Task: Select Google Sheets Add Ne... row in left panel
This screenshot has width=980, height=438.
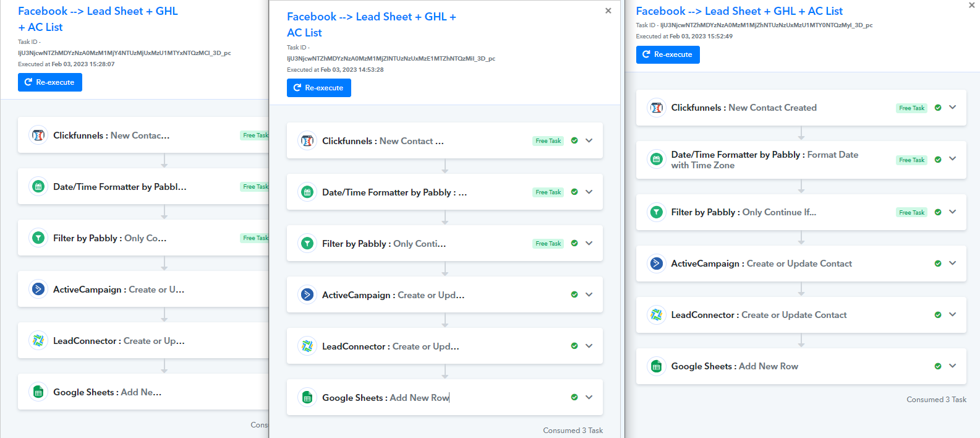Action: click(x=143, y=392)
